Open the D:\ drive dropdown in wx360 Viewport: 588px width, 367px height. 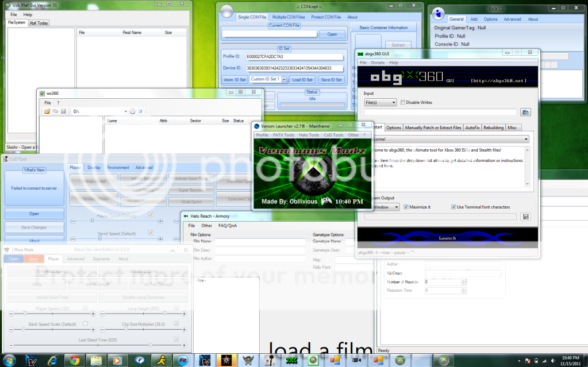pos(125,111)
